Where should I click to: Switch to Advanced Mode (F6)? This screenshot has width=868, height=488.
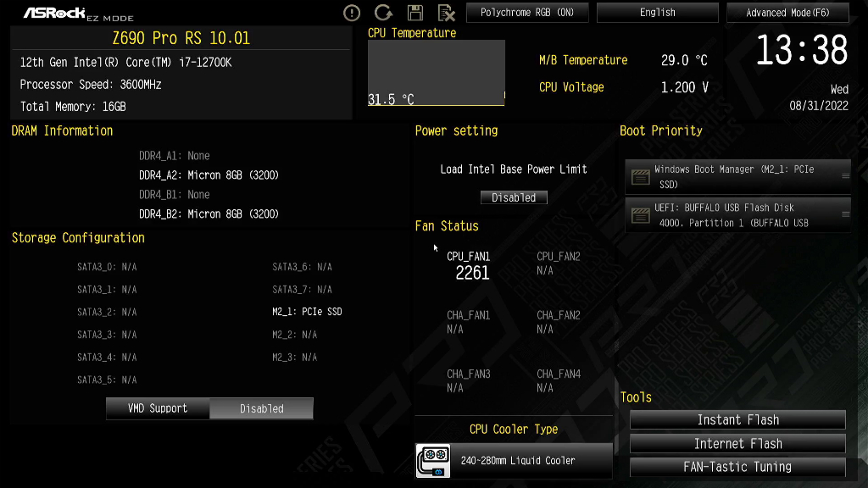click(x=787, y=12)
